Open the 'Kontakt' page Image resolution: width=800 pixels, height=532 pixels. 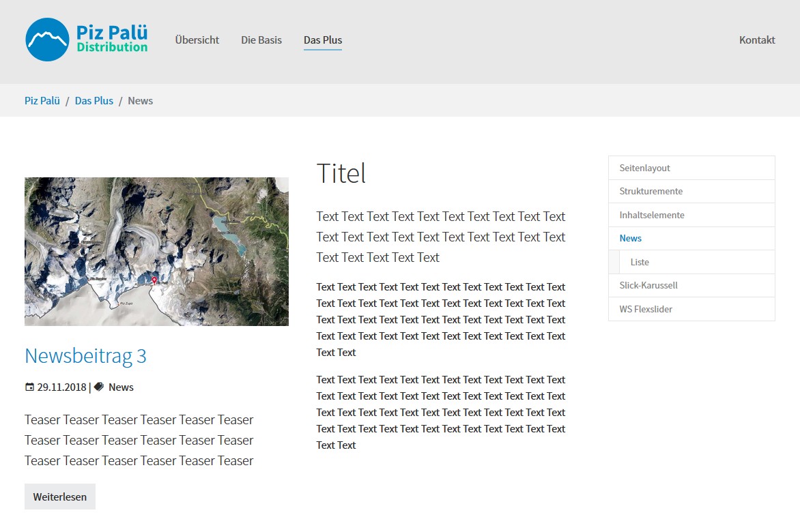coord(756,40)
